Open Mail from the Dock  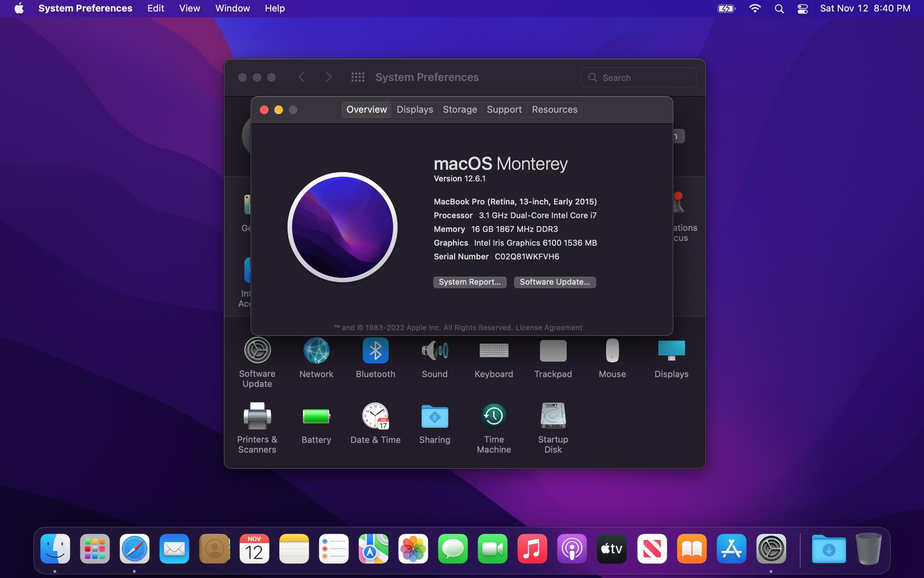click(x=174, y=549)
